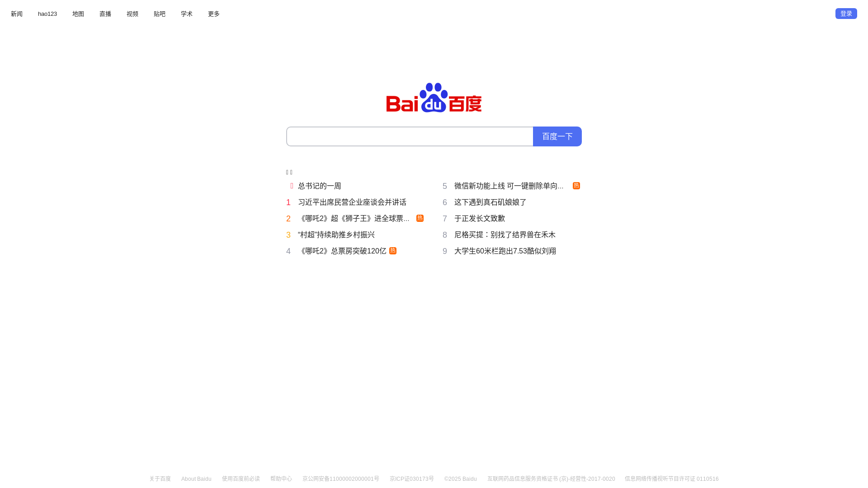Open "村超"持续助推乡村振兴 topic
The image size is (868, 488).
[336, 235]
